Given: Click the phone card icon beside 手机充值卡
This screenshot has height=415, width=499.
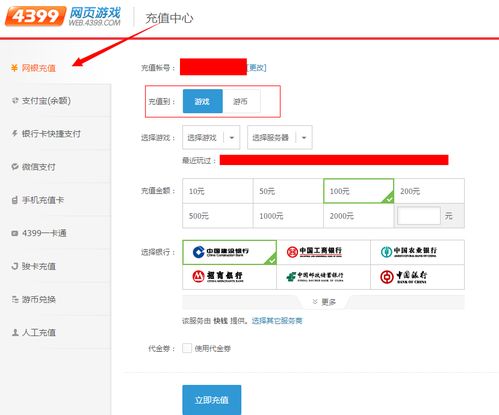Looking at the screenshot, I should (x=15, y=200).
